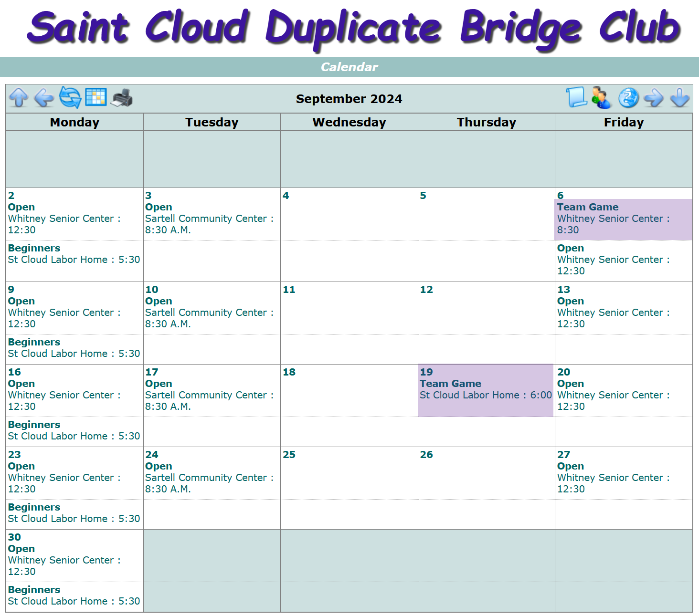Select day number 18
Viewport: 699px width, 616px height.
289,372
